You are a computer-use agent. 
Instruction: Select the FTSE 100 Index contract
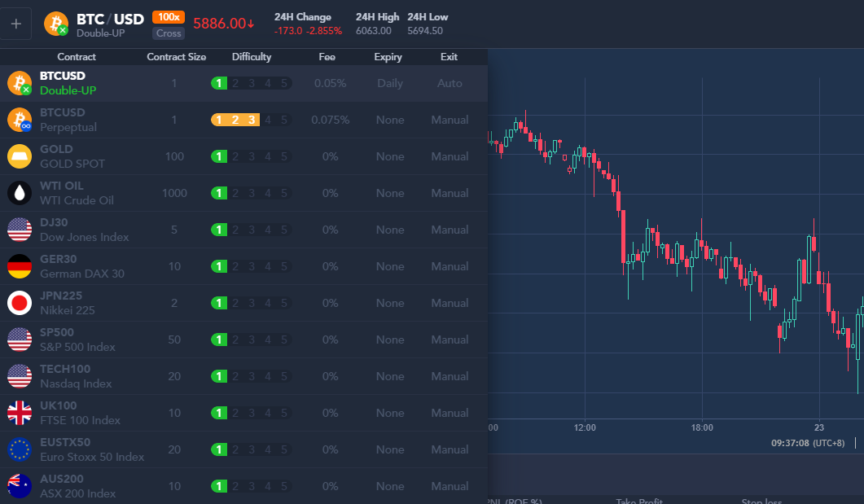click(243, 413)
